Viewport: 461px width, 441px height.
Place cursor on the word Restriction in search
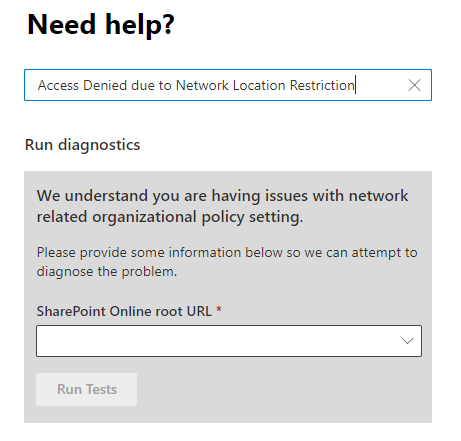[322, 85]
